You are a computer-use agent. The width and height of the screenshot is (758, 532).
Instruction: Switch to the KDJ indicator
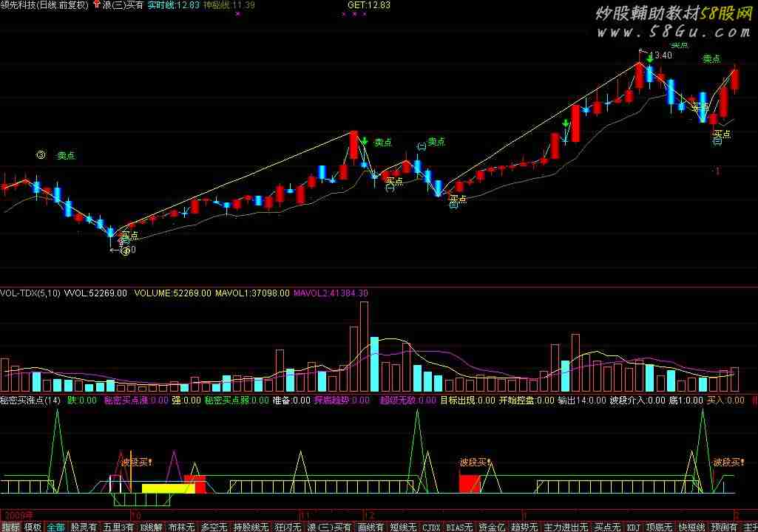click(x=633, y=527)
